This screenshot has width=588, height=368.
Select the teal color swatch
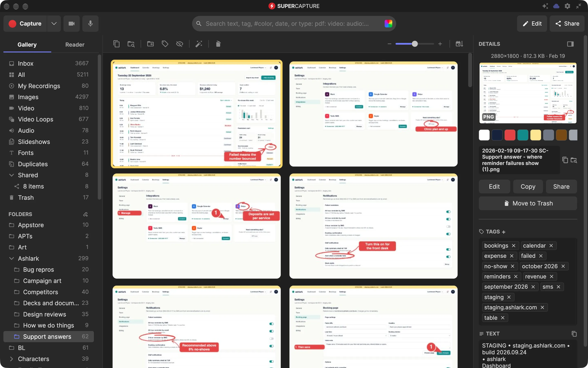[523, 135]
